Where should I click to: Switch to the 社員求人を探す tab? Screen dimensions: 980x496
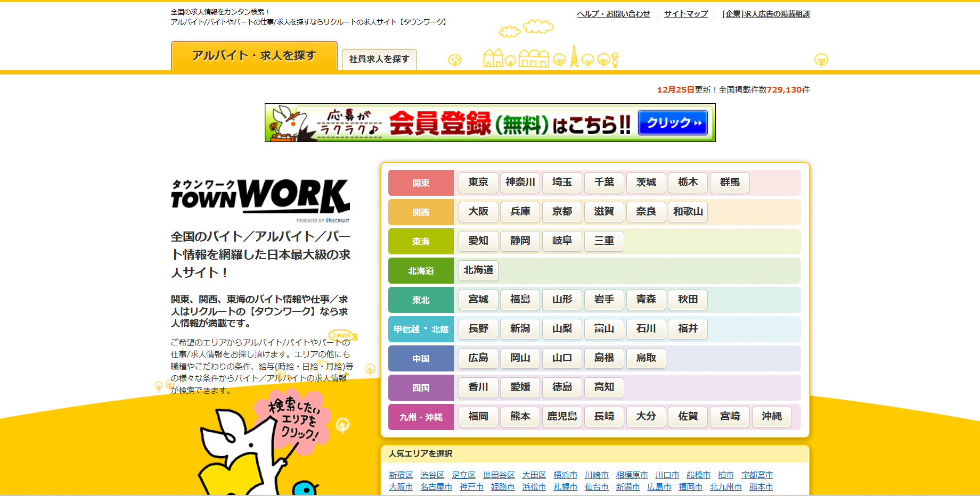point(379,59)
